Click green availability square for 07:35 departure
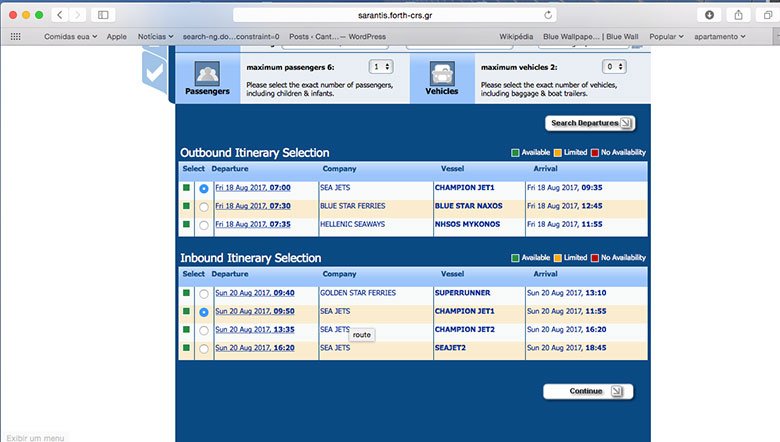 click(186, 224)
